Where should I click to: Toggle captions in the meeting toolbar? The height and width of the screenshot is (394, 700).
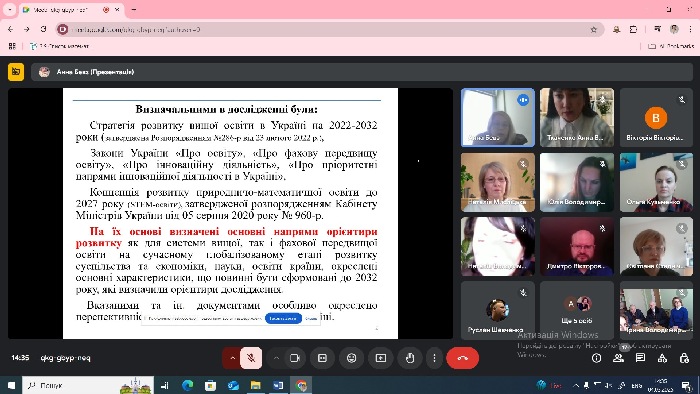pyautogui.click(x=322, y=358)
